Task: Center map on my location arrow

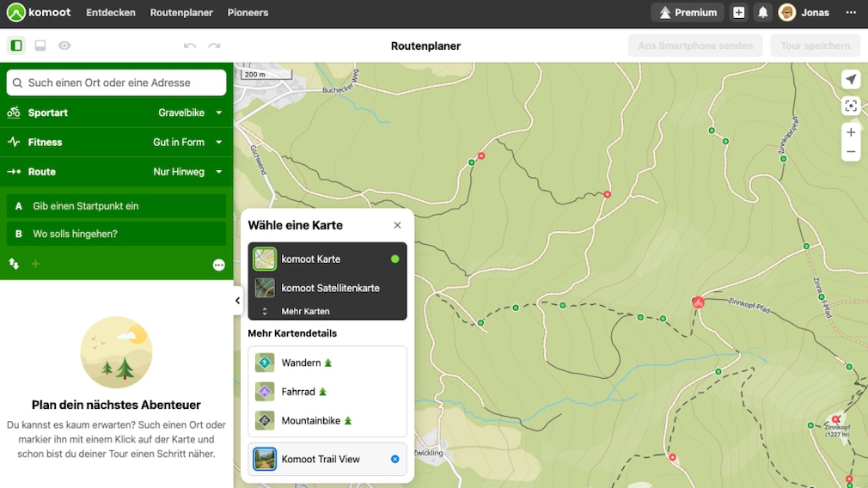Action: [x=851, y=79]
